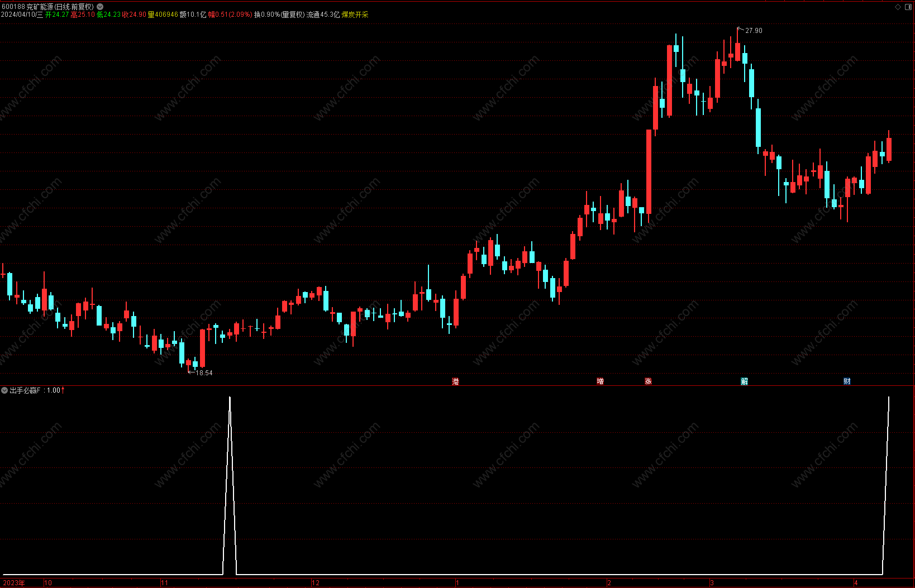915x588 pixels.
Task: Click the closing price 收24.90 value
Action: (135, 15)
